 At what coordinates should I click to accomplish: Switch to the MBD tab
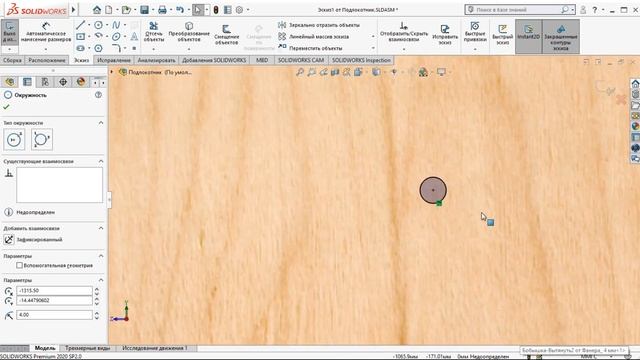tap(262, 60)
